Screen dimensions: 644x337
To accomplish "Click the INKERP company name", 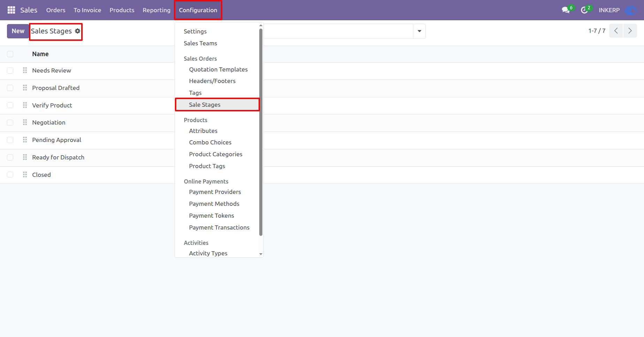I will (x=609, y=10).
